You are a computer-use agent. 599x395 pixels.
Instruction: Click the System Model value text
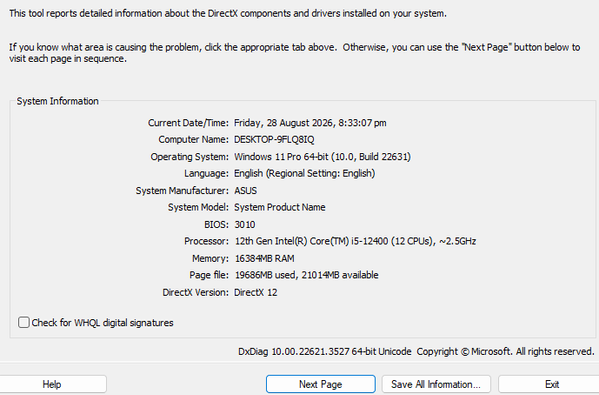[280, 207]
